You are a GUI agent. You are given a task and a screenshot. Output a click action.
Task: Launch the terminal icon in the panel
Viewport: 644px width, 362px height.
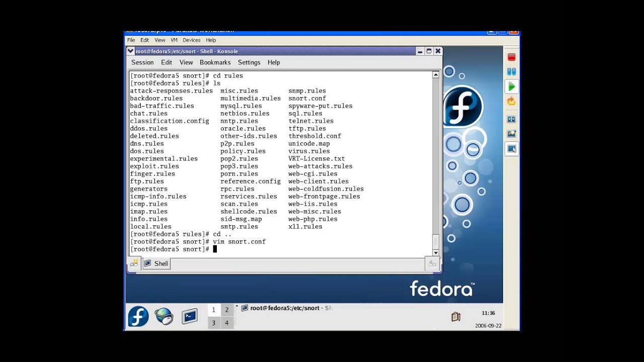click(x=190, y=316)
